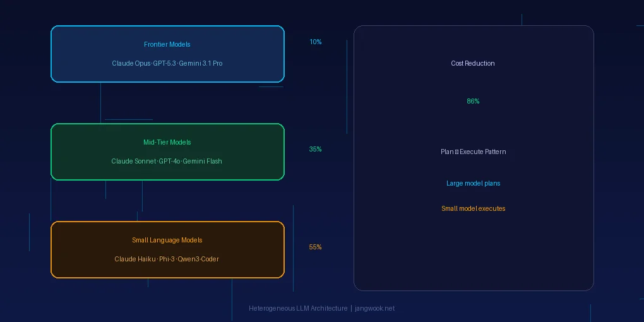Click the Frontier Models heading
This screenshot has width=644, height=322.
pyautogui.click(x=167, y=45)
